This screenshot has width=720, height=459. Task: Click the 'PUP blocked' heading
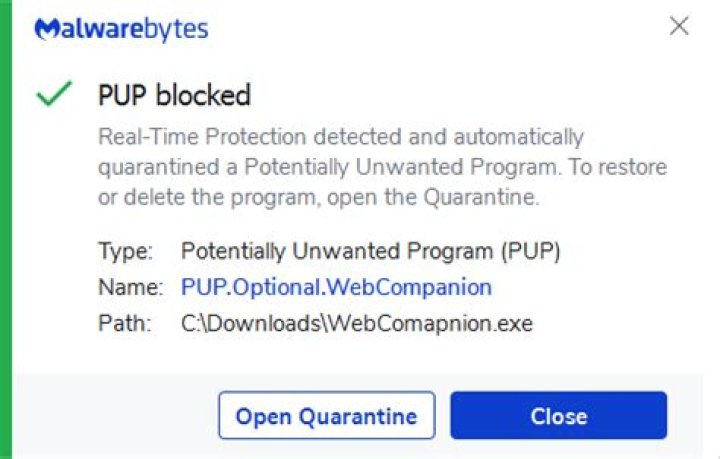[x=174, y=95]
